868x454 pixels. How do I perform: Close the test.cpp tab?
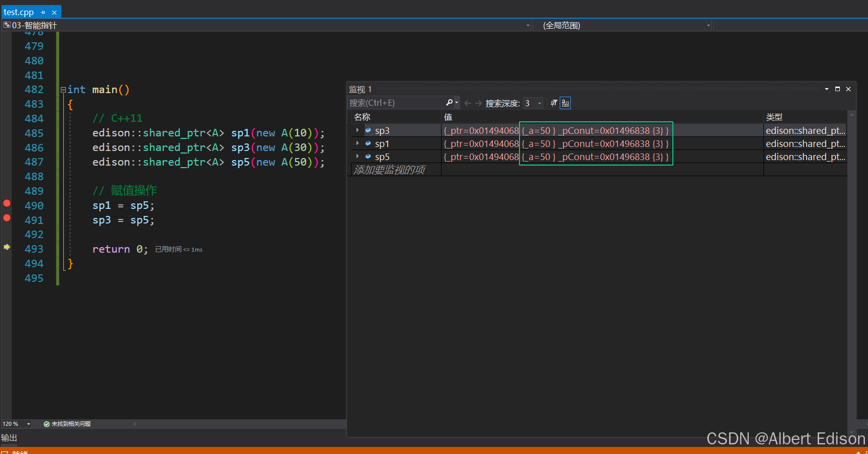54,13
